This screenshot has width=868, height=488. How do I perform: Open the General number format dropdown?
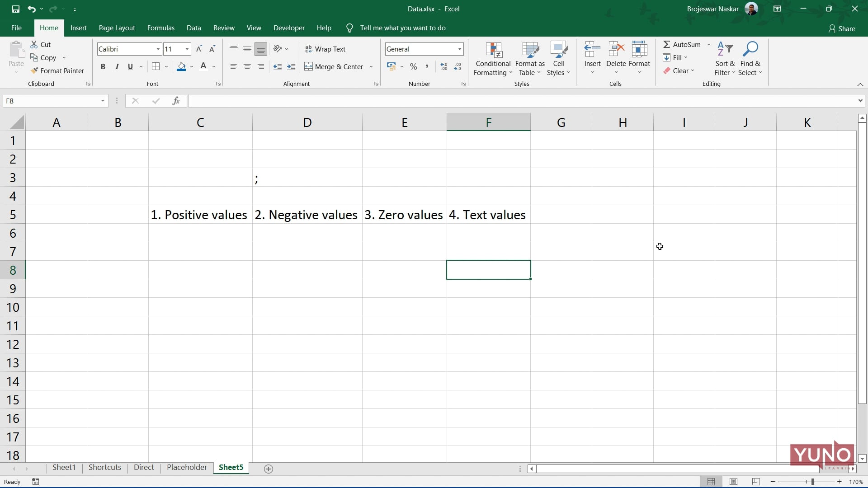click(459, 49)
